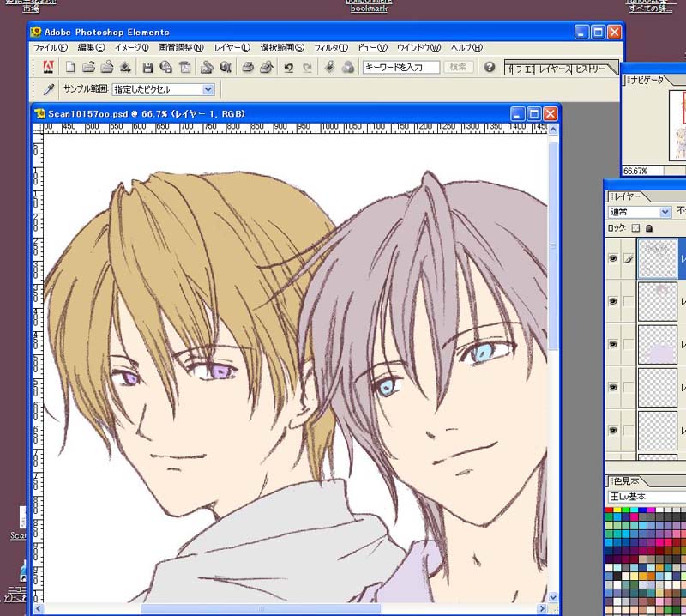The image size is (686, 616).
Task: Toggle the third layer's eye icon
Action: coord(613,344)
